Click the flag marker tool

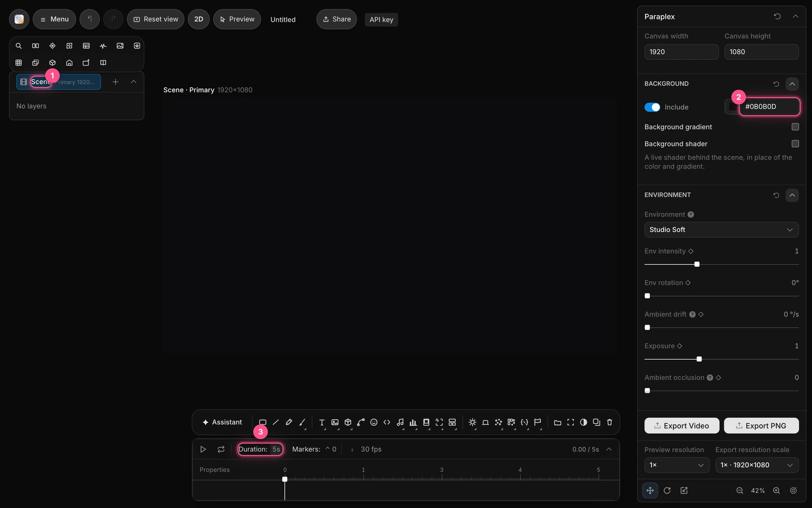point(537,422)
